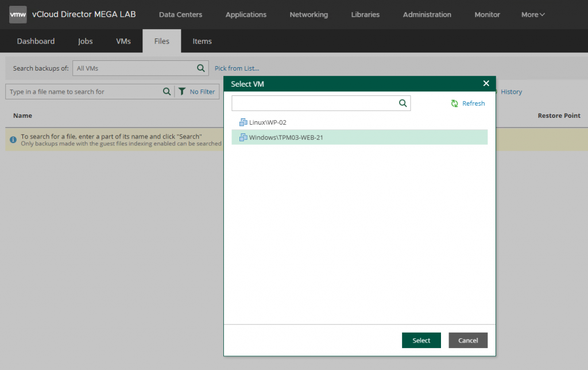Click VM icon beside Linux\WP-02
Viewport: 588px width, 370px height.
pyautogui.click(x=243, y=122)
